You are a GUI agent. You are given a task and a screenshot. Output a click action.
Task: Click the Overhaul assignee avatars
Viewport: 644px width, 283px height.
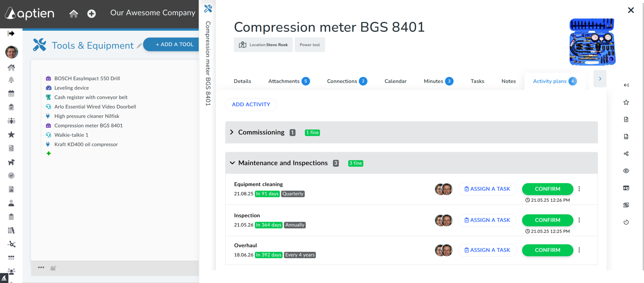coord(443,250)
